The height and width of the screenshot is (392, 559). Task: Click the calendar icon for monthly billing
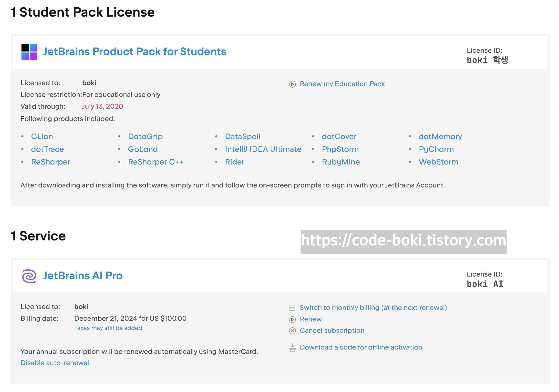point(292,308)
